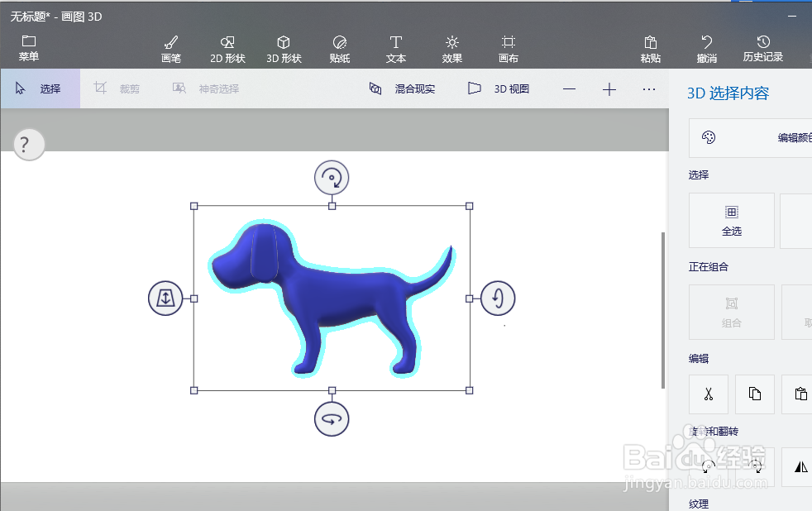Minimize the 画图 3D window
Viewport: 812px width, 511px height.
792,16
